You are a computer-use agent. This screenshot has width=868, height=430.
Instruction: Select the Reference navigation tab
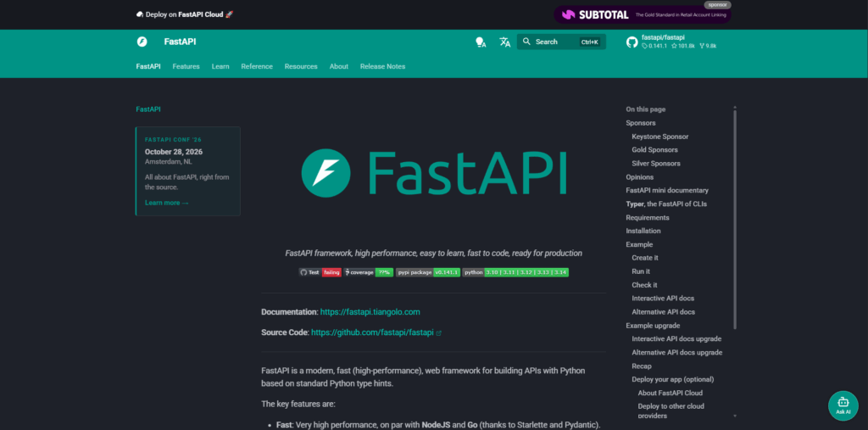coord(257,66)
